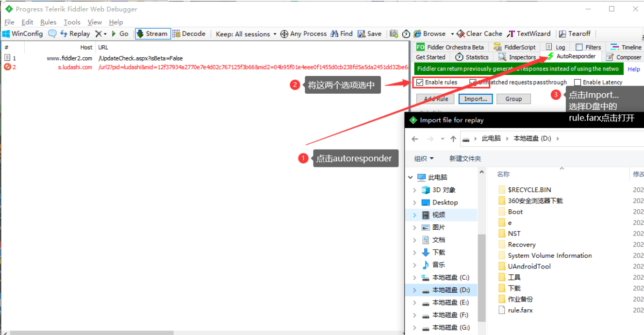
Task: Open the View menu
Action: click(95, 22)
